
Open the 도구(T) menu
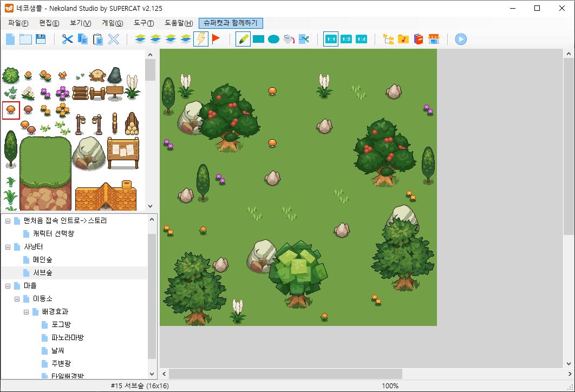pyautogui.click(x=144, y=23)
